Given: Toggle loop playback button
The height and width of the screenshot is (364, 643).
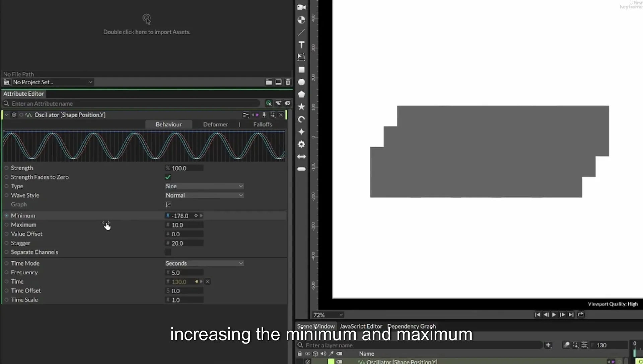Looking at the screenshot, I should (581, 314).
